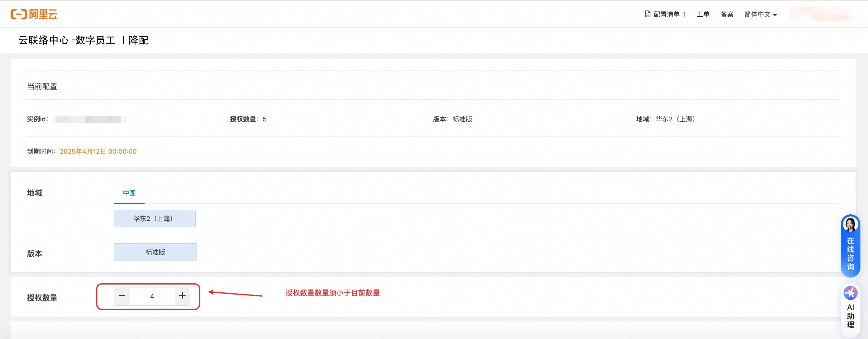The height and width of the screenshot is (339, 868).
Task: Open the 配置清单 document icon
Action: coord(647,14)
